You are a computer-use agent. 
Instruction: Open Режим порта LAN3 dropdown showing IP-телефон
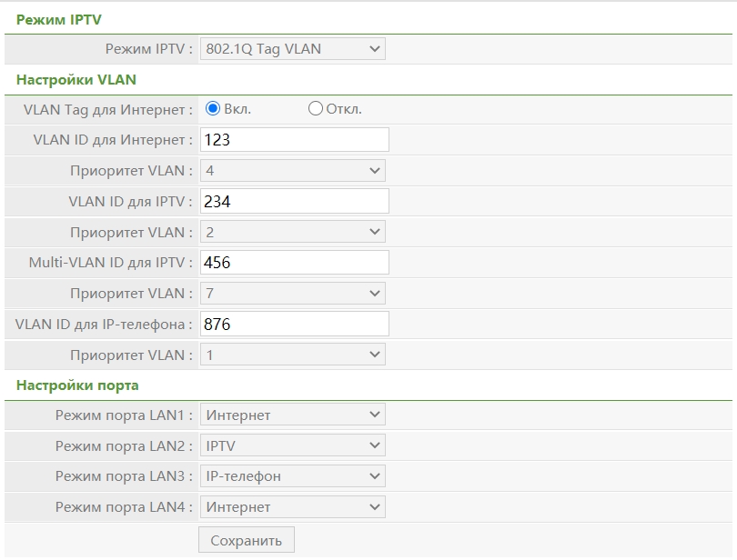point(292,475)
